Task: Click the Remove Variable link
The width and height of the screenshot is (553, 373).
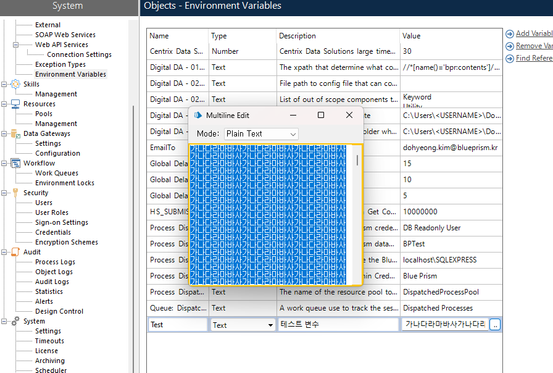Action: click(x=534, y=46)
